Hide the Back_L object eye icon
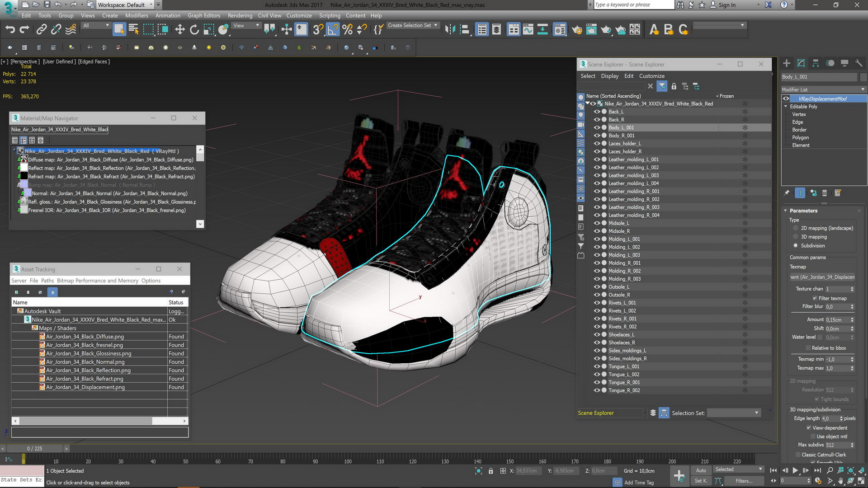The height and width of the screenshot is (488, 868). tap(597, 112)
